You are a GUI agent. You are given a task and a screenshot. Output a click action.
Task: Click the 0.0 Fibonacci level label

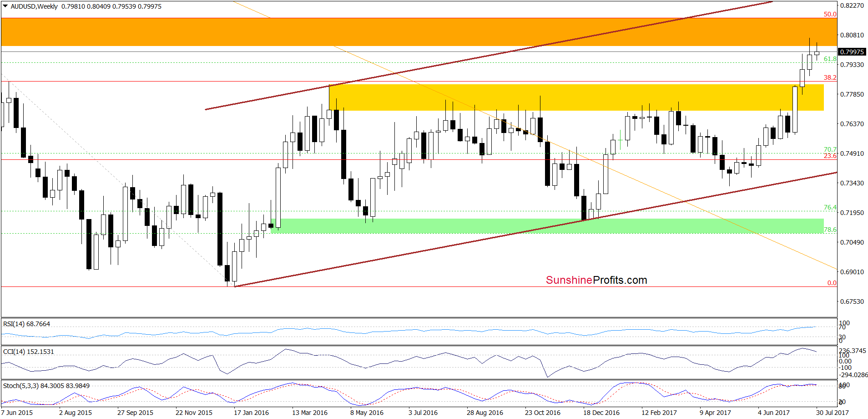click(x=832, y=283)
